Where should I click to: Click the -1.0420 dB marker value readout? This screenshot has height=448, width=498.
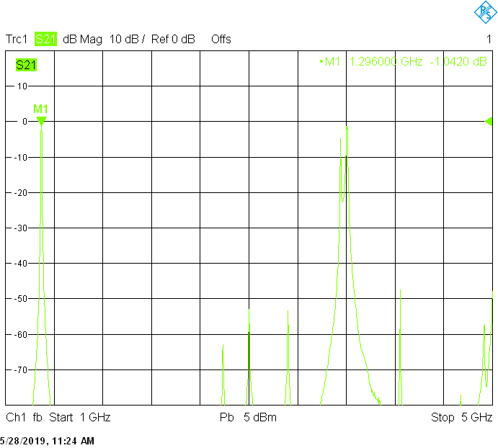(458, 62)
